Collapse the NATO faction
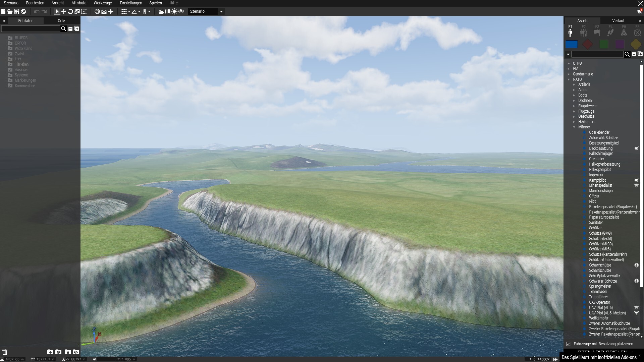This screenshot has width=644, height=362. tap(569, 79)
